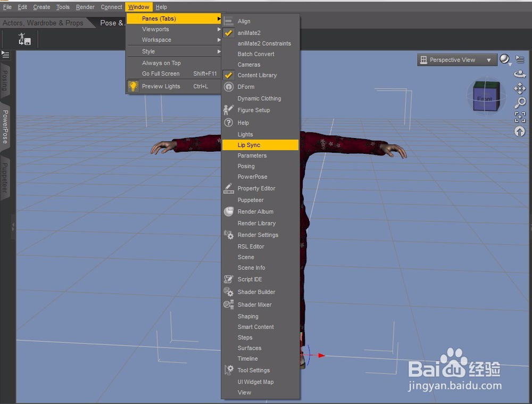Image resolution: width=532 pixels, height=404 pixels.
Task: Select the pan camera arrows control
Action: [520, 88]
